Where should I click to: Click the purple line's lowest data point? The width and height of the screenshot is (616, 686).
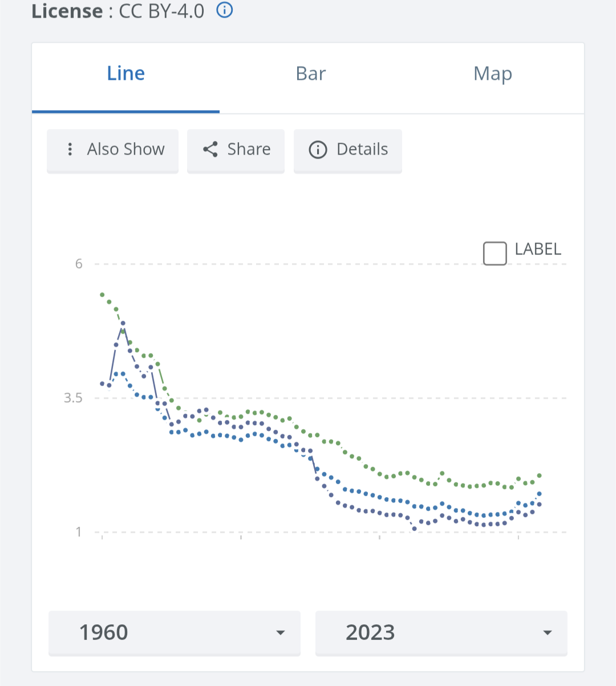pyautogui.click(x=414, y=529)
